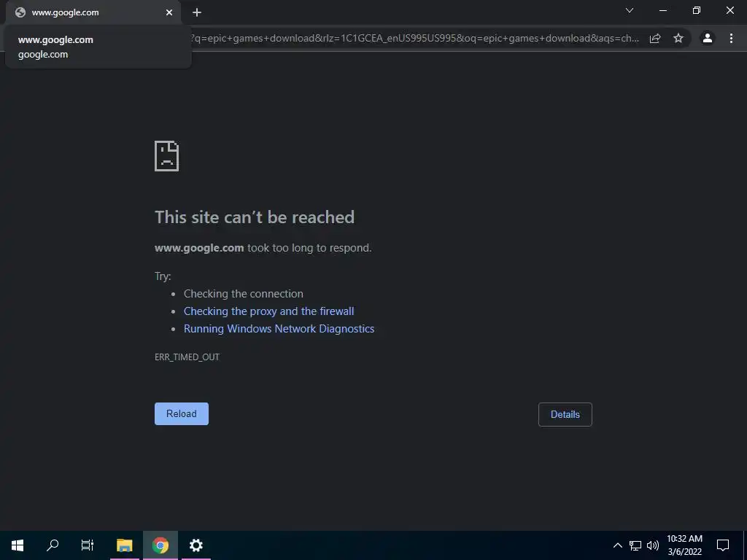Open Checking the proxy and the firewall link

268,311
